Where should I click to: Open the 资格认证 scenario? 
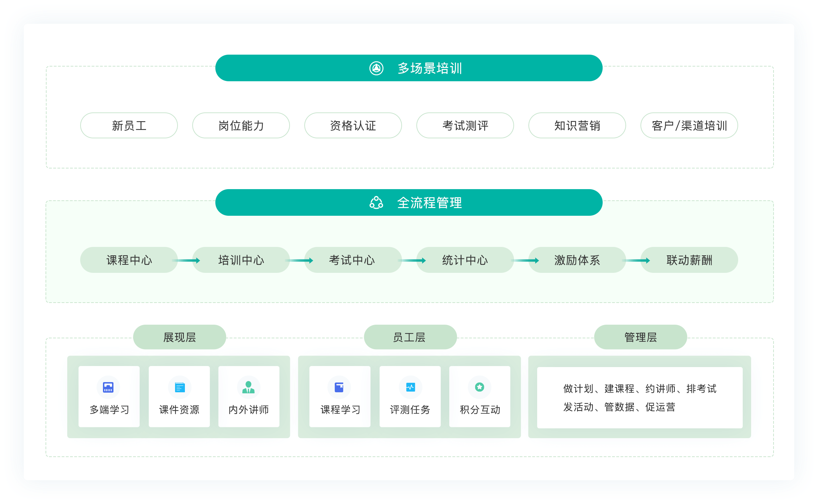[x=353, y=125]
